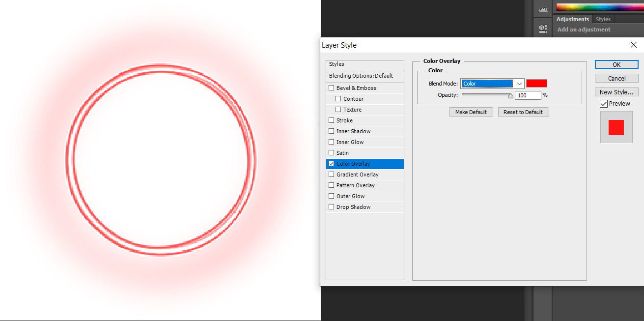Open the 3D panel icon

[543, 28]
